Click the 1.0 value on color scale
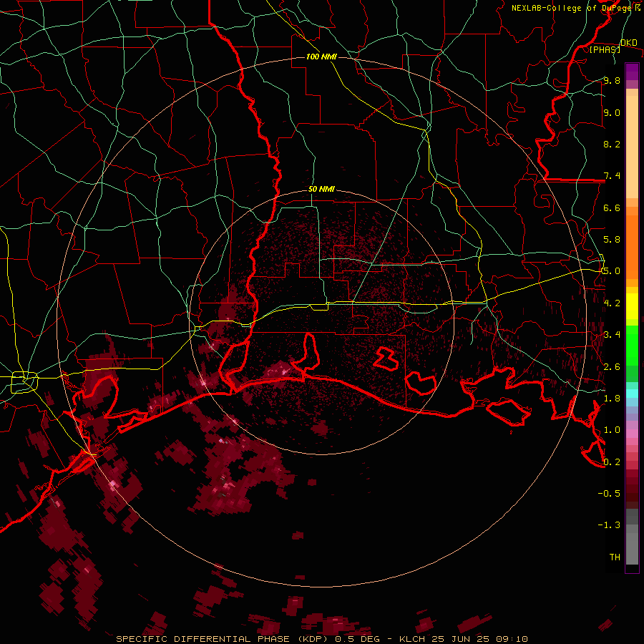The width and height of the screenshot is (644, 644). [612, 430]
